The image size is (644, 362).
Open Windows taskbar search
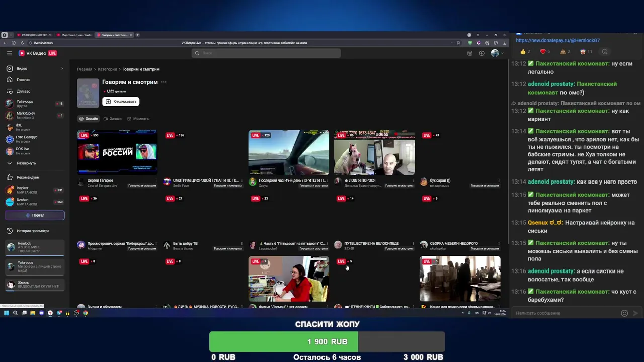(x=15, y=313)
